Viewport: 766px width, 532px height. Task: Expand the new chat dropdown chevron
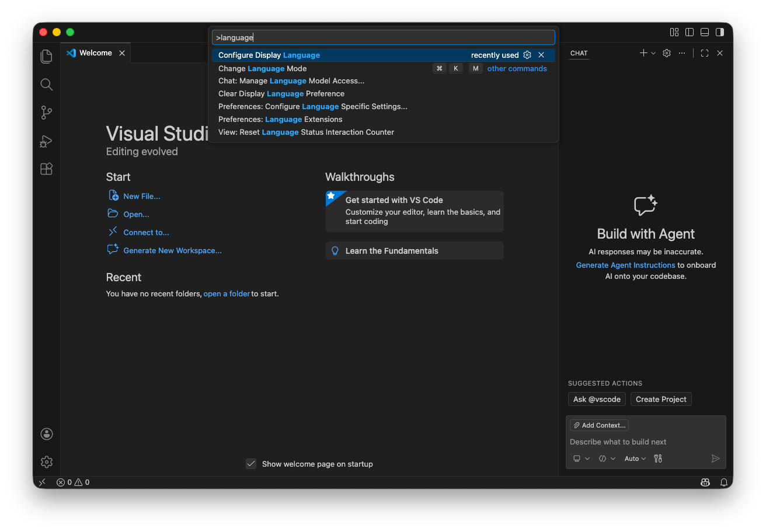653,53
